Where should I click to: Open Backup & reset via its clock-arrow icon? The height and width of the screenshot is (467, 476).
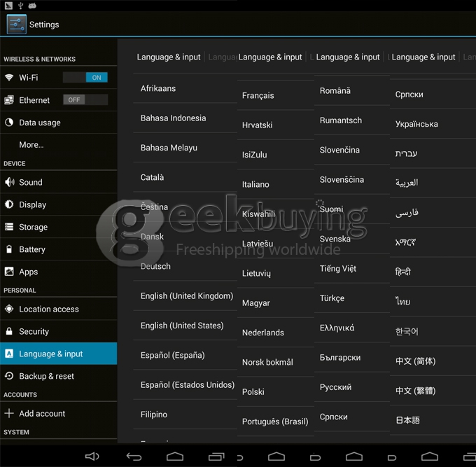pos(9,376)
